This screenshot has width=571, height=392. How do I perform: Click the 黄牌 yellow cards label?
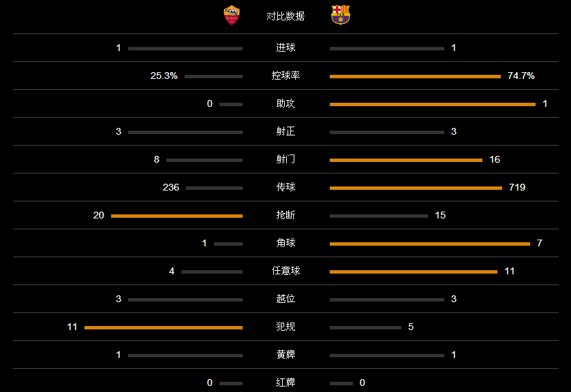[x=285, y=355]
